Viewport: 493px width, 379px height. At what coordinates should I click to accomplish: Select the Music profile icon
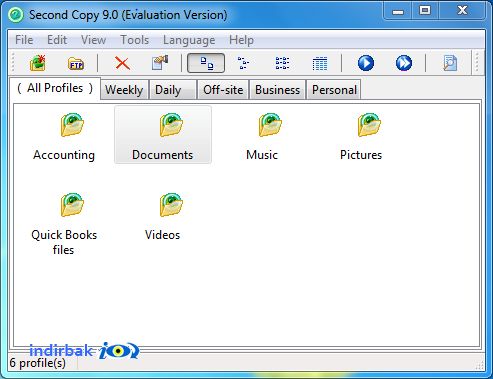pyautogui.click(x=270, y=125)
